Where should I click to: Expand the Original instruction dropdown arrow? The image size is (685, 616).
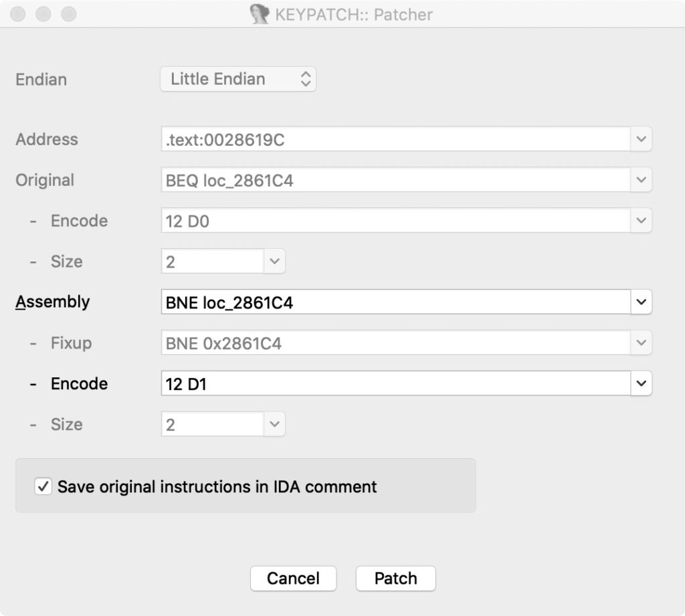tap(641, 180)
